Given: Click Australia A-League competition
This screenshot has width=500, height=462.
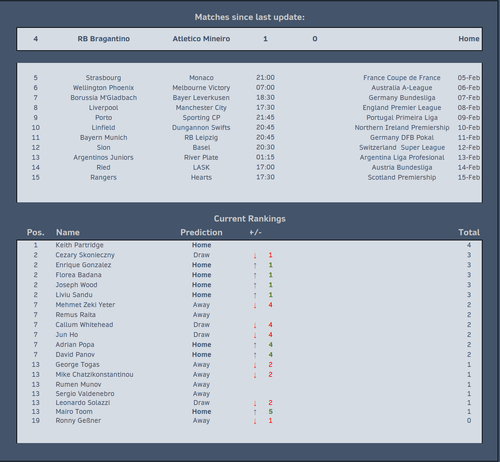Looking at the screenshot, I should click(x=402, y=88).
